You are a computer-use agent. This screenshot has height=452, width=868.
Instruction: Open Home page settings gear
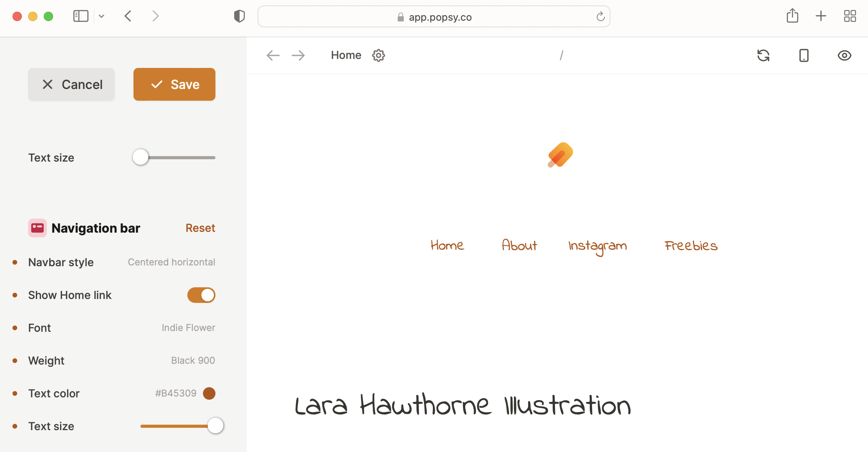[x=378, y=55]
